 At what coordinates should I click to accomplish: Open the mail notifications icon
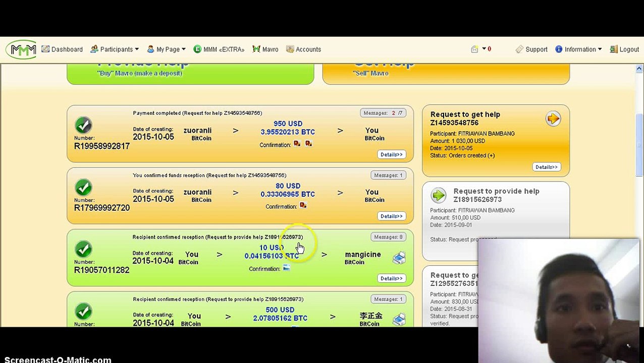pos(474,49)
